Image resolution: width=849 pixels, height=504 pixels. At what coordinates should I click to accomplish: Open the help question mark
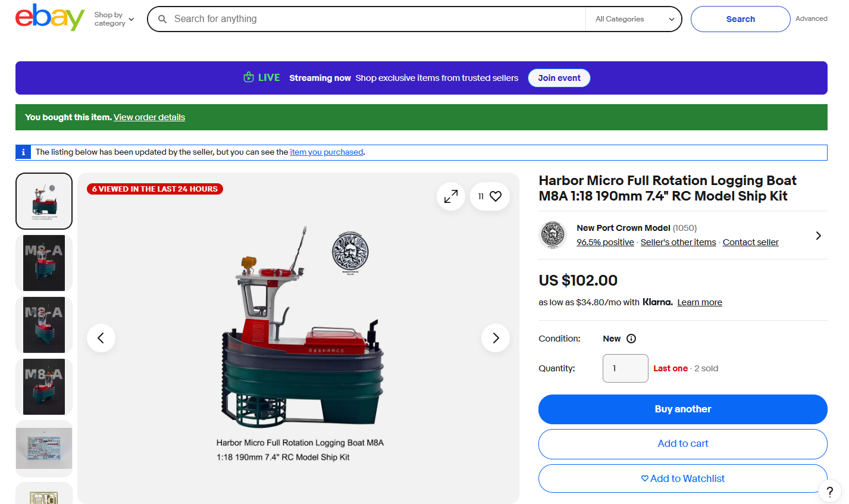[829, 492]
